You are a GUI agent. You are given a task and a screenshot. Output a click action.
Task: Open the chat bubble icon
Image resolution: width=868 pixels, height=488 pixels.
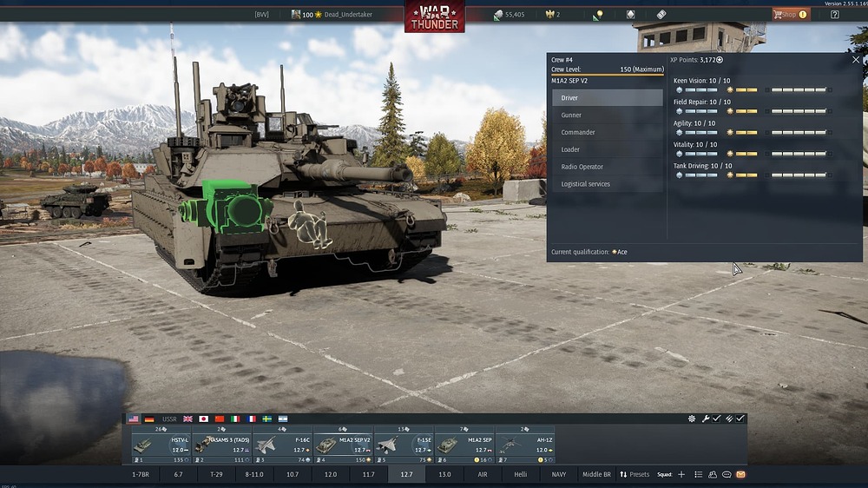point(727,475)
